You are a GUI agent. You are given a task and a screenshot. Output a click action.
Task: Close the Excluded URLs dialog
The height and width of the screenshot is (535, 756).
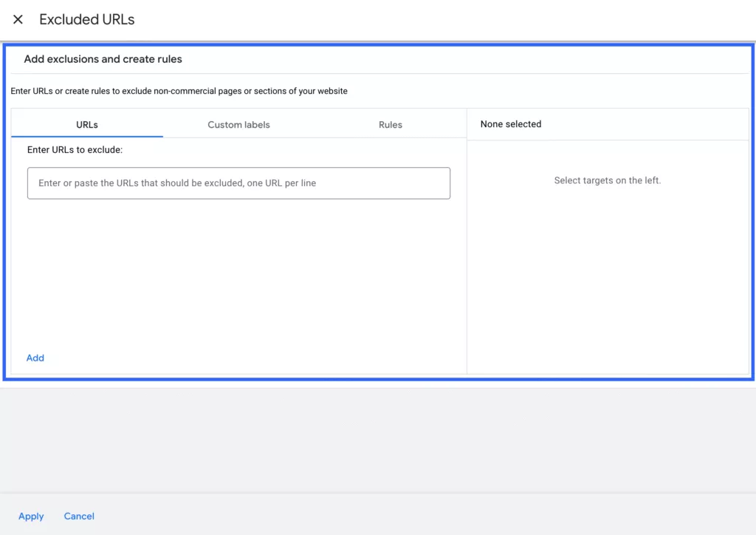click(18, 19)
